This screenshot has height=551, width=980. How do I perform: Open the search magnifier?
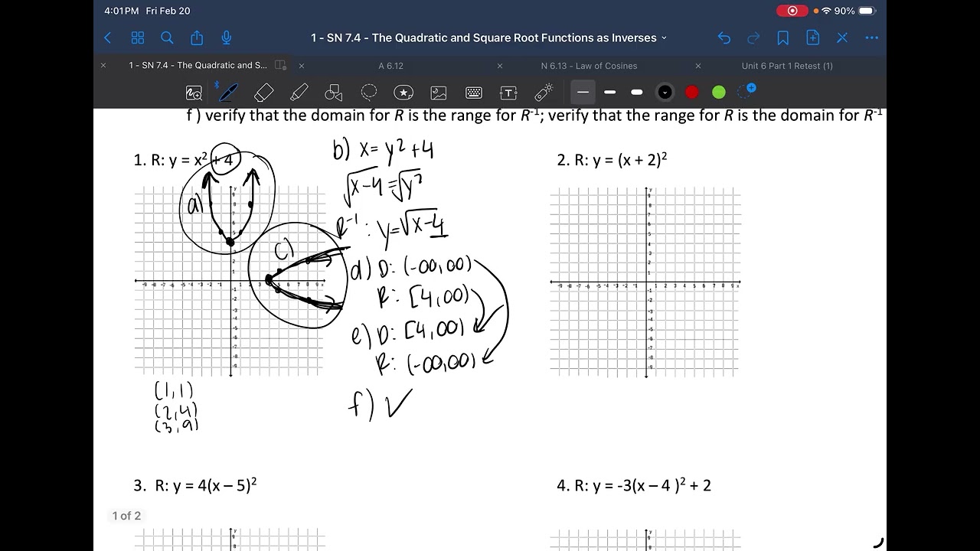click(x=167, y=37)
